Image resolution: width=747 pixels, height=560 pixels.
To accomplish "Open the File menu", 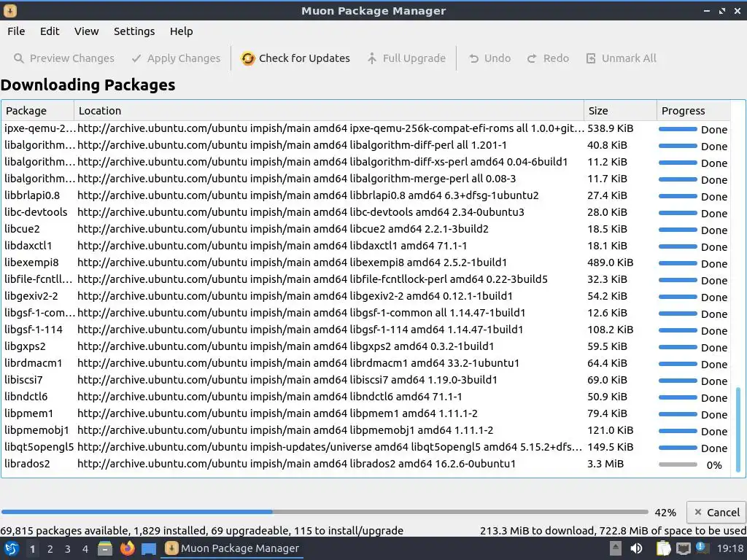I will click(16, 31).
